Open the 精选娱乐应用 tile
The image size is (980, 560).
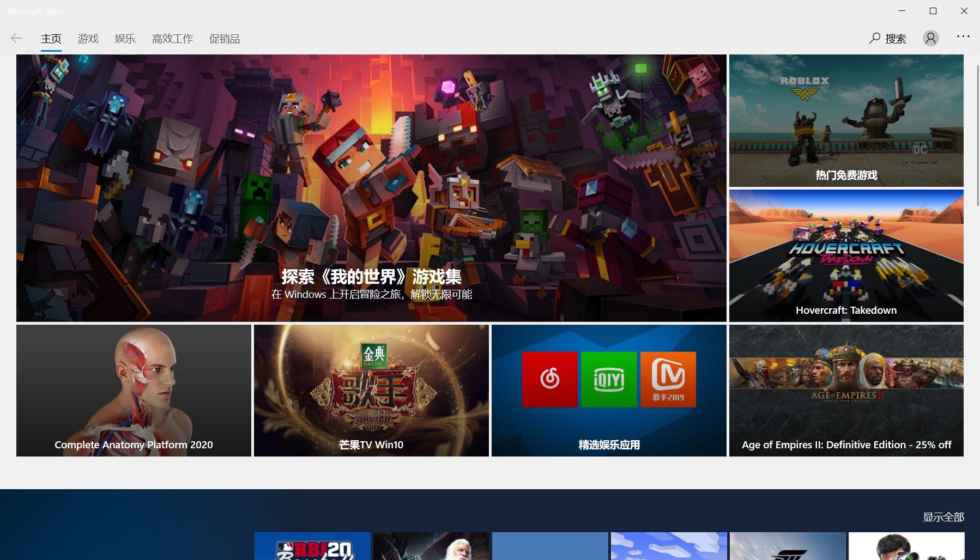coord(609,391)
